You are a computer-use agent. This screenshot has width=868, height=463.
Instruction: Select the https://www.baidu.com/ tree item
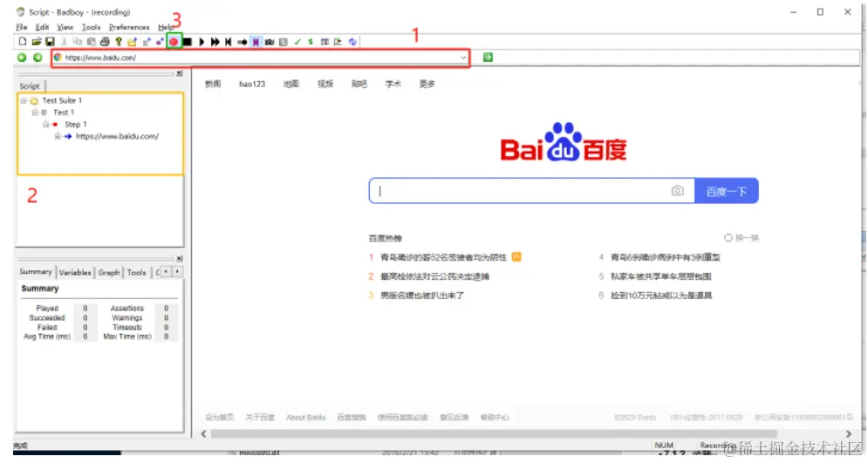(x=118, y=136)
